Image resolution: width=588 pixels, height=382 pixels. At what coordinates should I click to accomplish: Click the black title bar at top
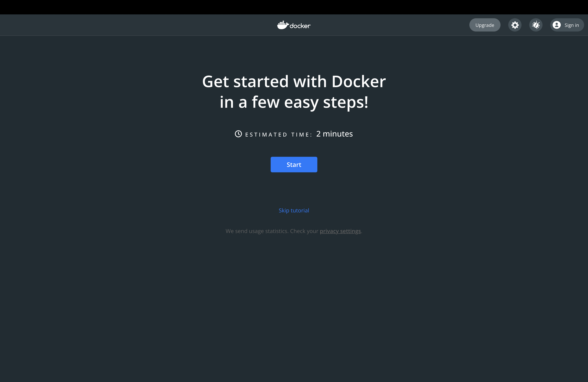(294, 7)
